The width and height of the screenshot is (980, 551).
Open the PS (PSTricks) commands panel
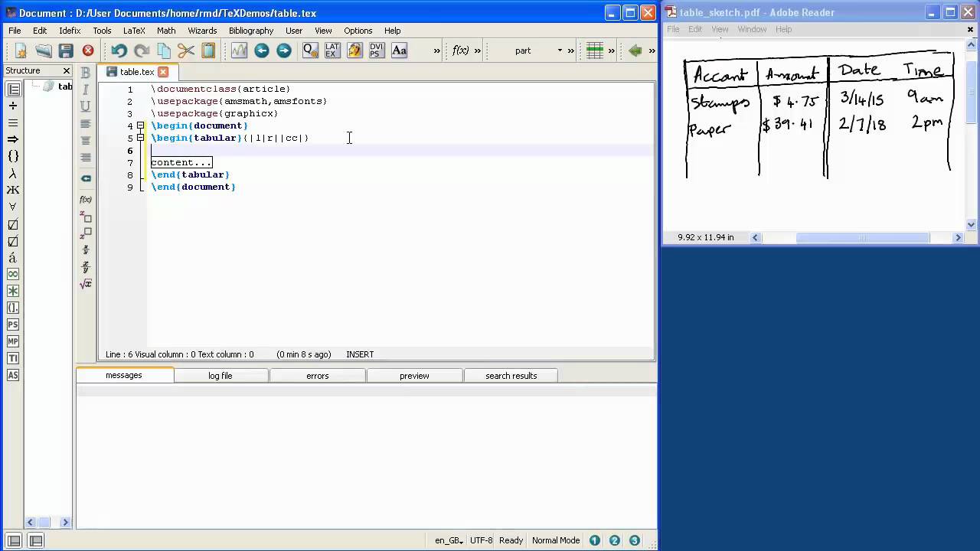pos(13,324)
